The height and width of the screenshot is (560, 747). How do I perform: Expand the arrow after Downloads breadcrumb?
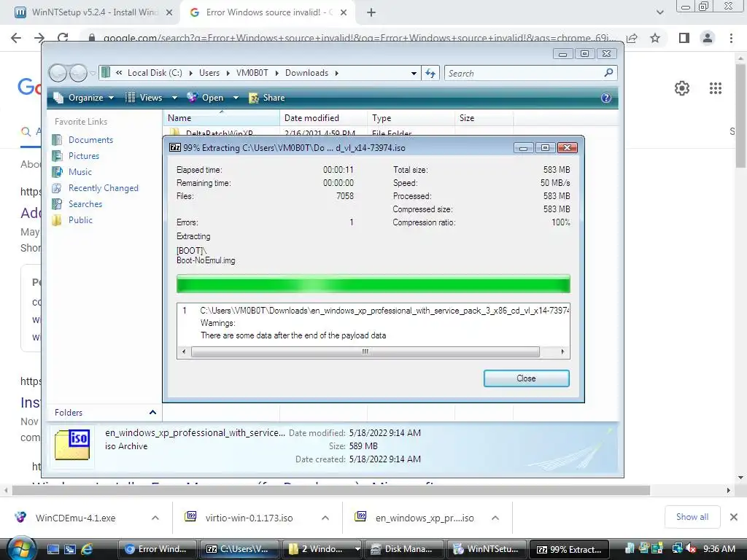point(337,73)
